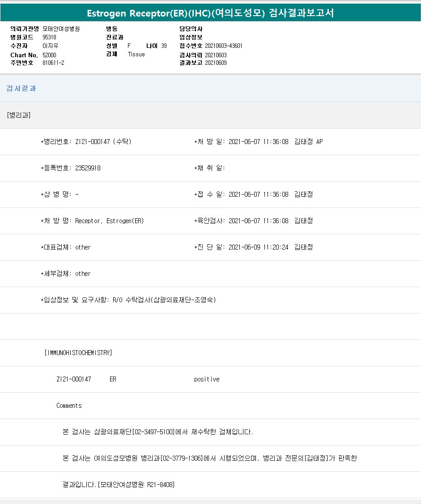Click the sex value 'F'
This screenshot has width=421, height=504.
pos(129,46)
